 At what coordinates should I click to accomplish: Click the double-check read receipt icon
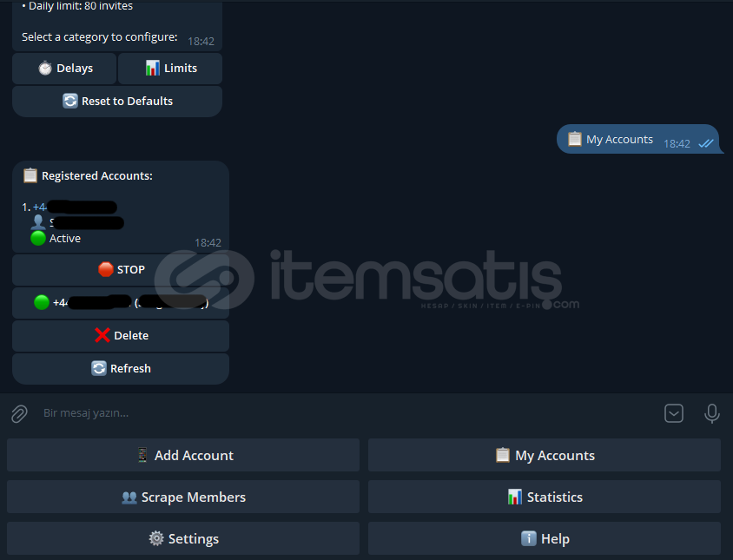coord(705,143)
